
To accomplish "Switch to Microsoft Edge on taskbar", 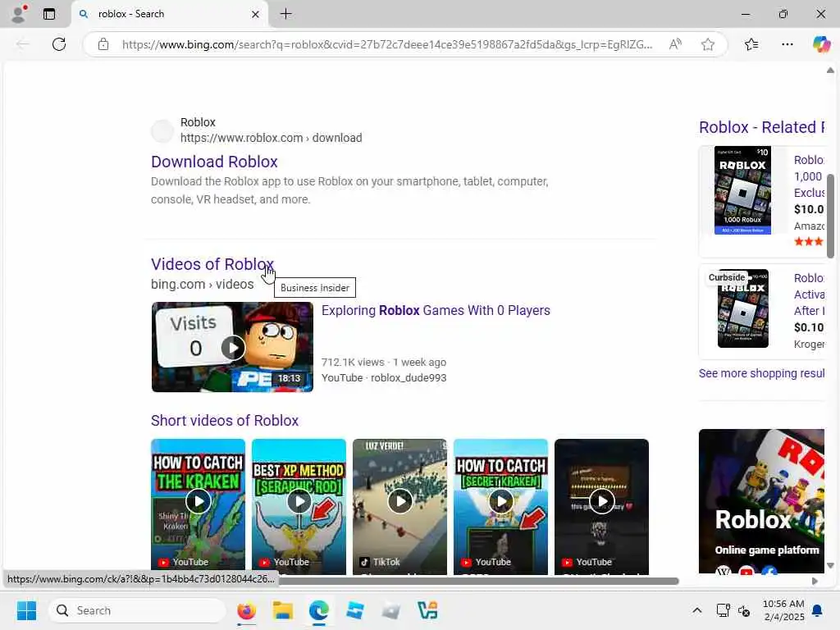I will tap(319, 610).
